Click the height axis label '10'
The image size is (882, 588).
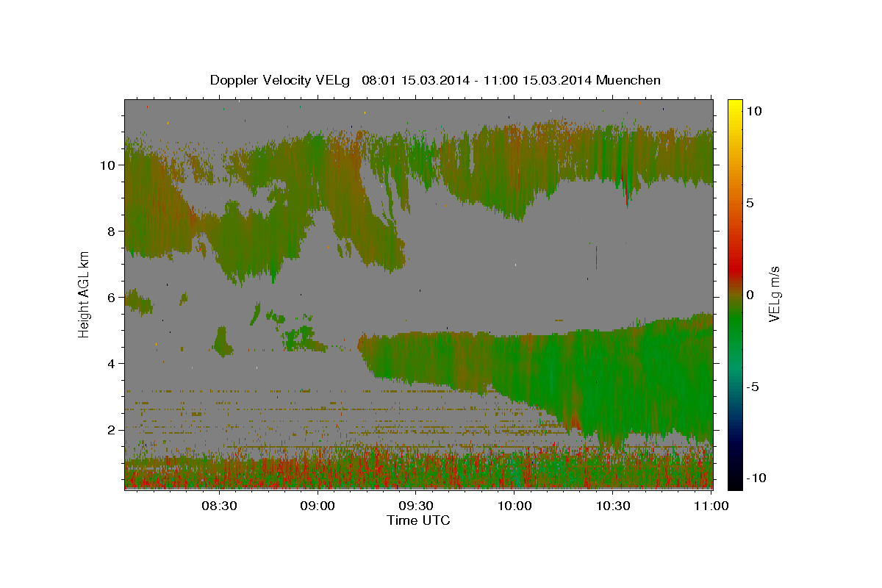[x=107, y=165]
